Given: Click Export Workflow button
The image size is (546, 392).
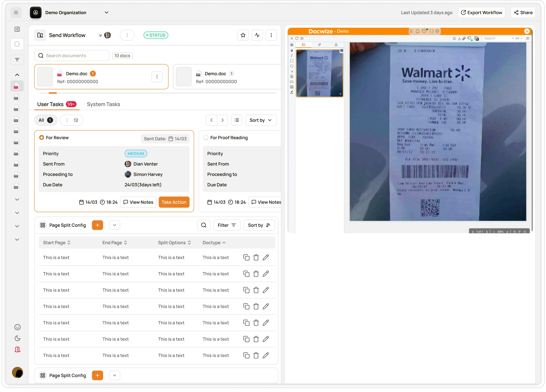Looking at the screenshot, I should coord(482,13).
